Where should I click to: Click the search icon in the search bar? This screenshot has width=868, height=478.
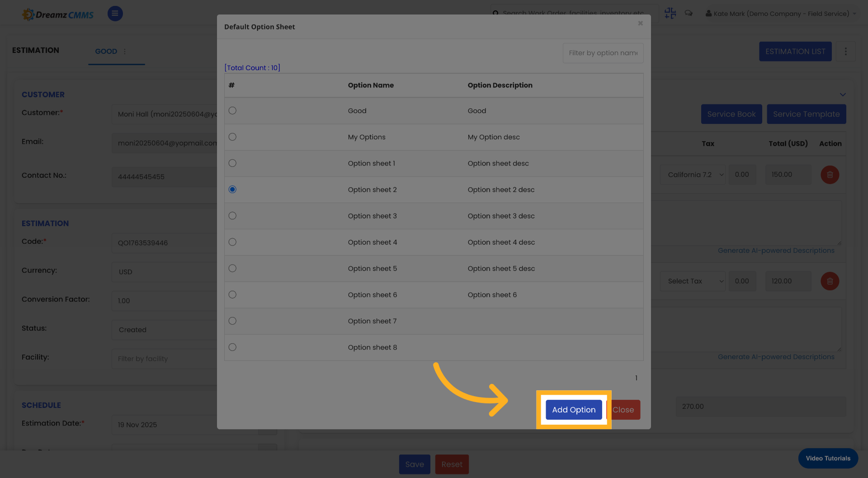click(x=496, y=13)
